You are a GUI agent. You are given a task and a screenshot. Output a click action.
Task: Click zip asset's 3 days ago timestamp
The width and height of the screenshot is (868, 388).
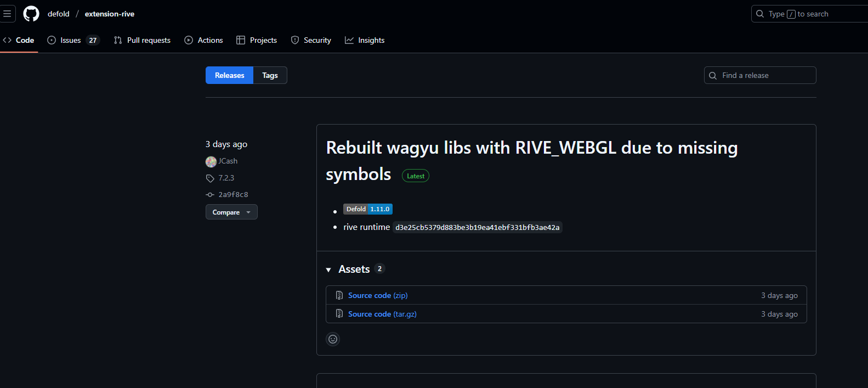tap(779, 295)
